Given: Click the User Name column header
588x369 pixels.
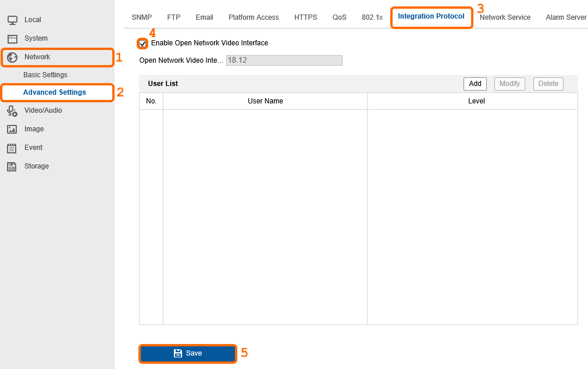Looking at the screenshot, I should 265,101.
